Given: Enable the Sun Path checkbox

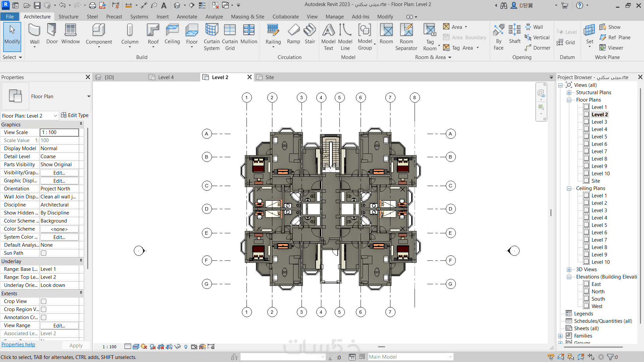Looking at the screenshot, I should coord(44,253).
